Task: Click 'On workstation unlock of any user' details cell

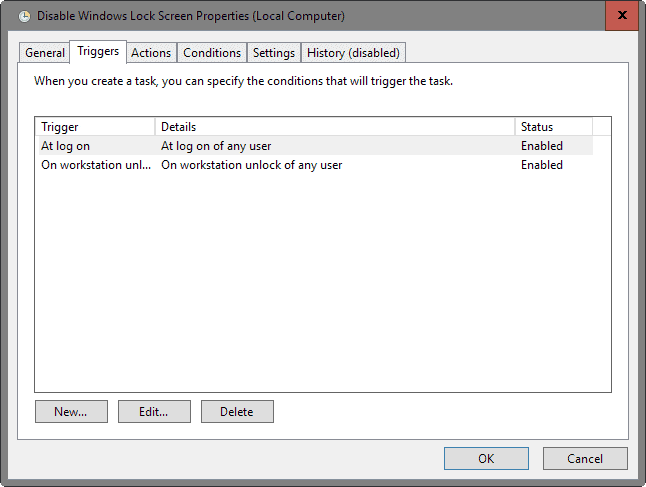Action: 252,165
